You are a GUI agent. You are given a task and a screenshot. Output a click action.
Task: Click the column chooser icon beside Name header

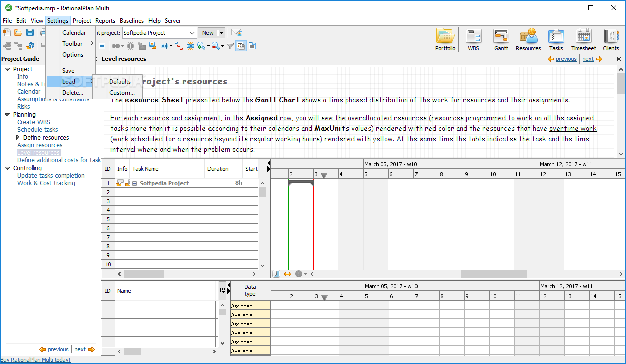pos(222,290)
